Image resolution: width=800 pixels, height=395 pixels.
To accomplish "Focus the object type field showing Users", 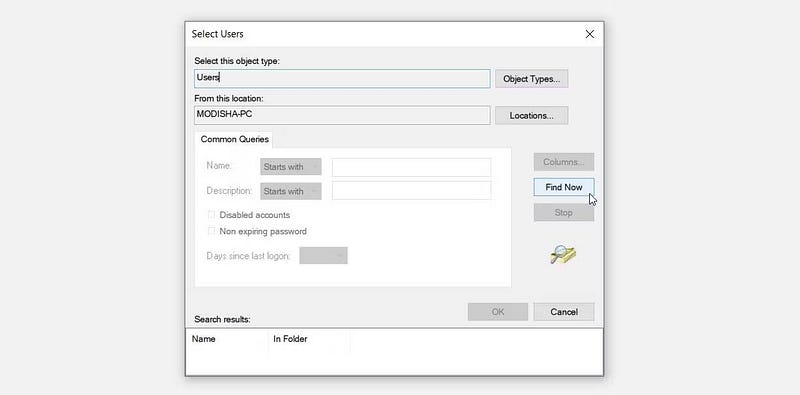I will click(342, 79).
